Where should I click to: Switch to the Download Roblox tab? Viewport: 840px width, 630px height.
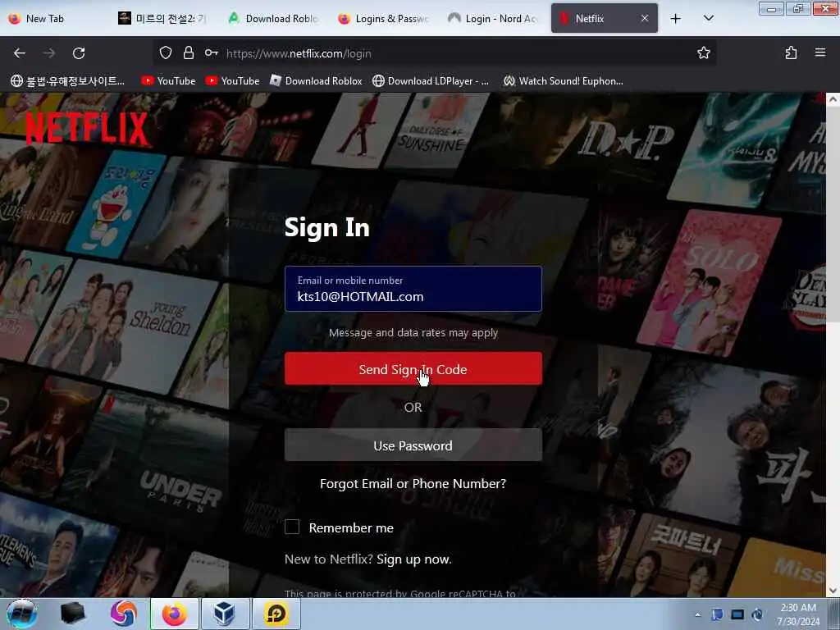click(272, 18)
